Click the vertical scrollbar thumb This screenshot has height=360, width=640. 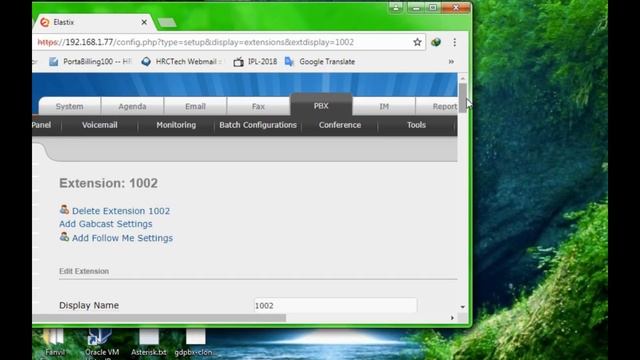(462, 98)
